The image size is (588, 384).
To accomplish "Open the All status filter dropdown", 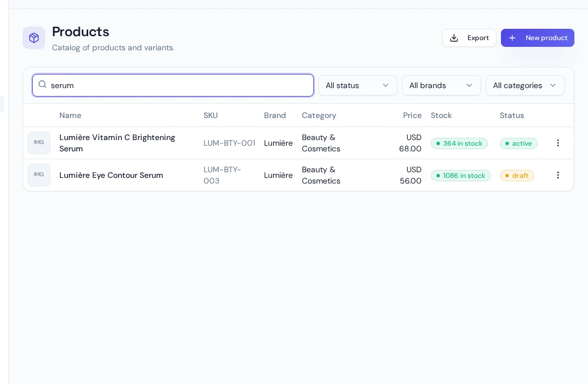I will click(357, 85).
